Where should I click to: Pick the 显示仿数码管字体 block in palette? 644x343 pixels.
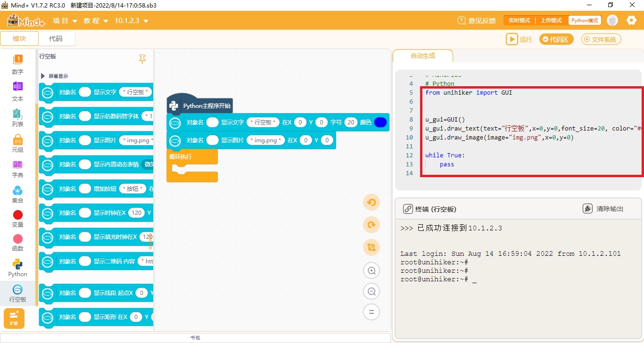(97, 116)
